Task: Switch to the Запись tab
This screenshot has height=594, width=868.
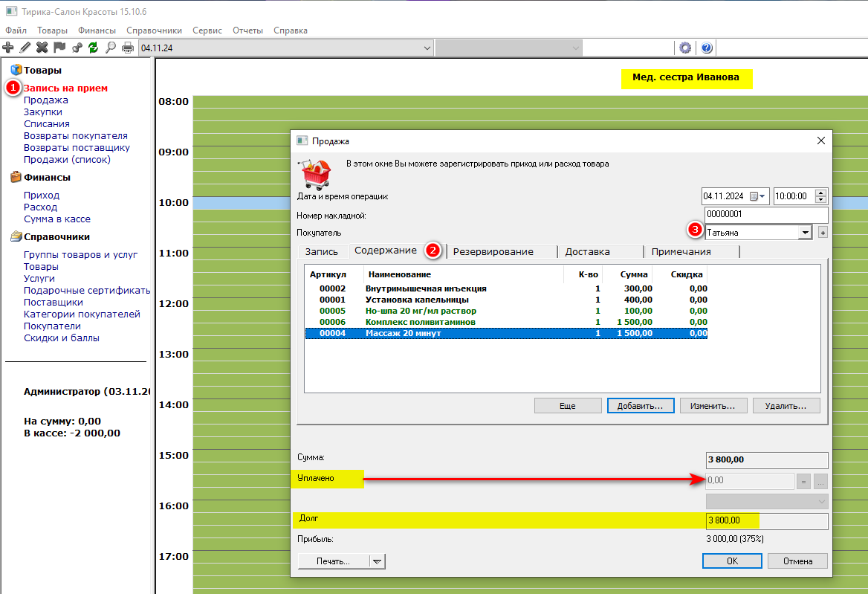Action: [322, 251]
